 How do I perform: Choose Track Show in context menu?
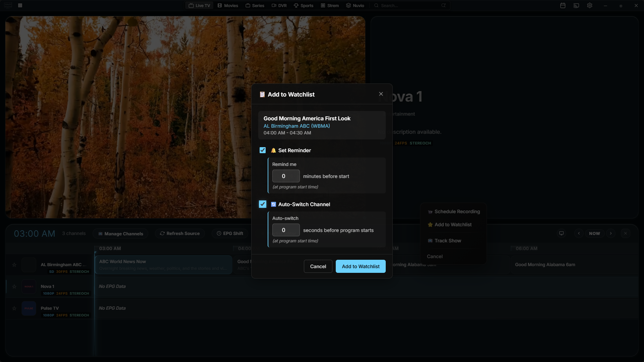tap(453, 241)
